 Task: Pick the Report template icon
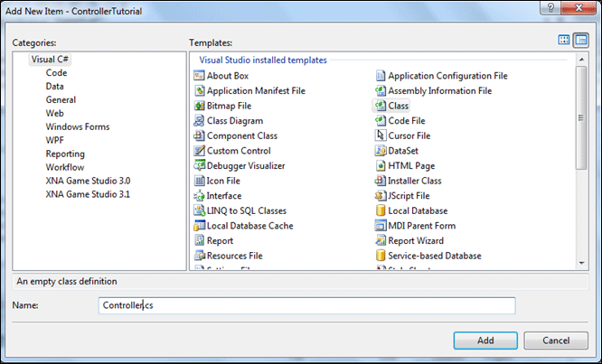tap(199, 240)
